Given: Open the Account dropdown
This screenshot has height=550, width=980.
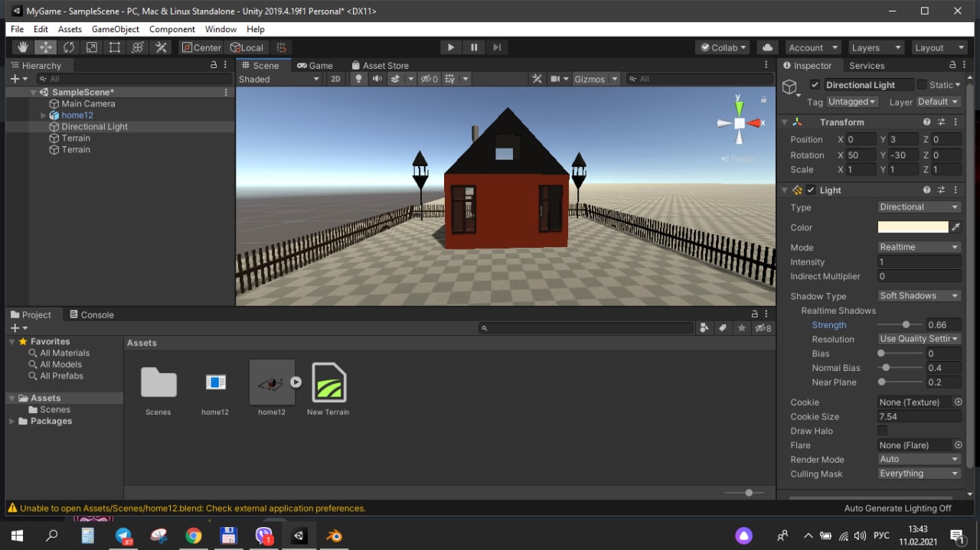Looking at the screenshot, I should [812, 47].
